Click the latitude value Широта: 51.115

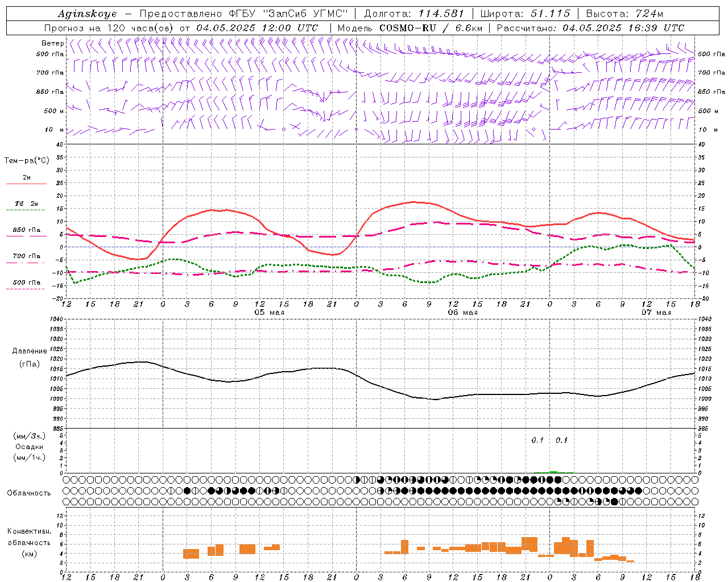coord(525,14)
